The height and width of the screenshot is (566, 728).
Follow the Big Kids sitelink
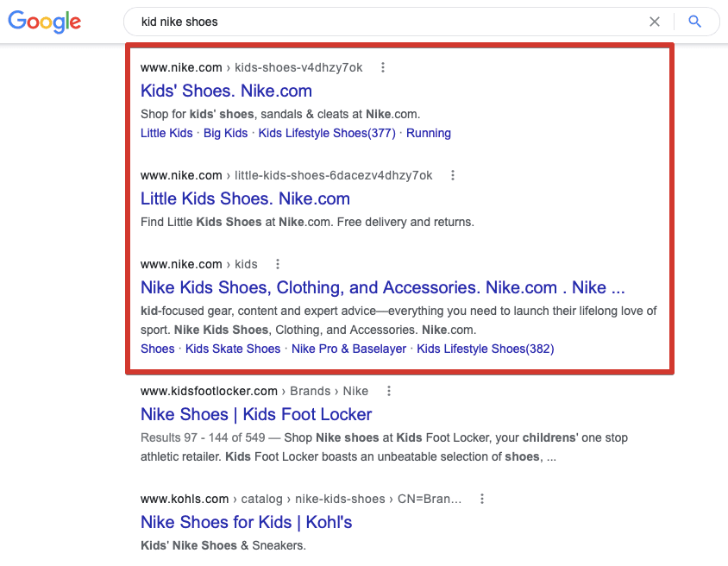(x=226, y=133)
